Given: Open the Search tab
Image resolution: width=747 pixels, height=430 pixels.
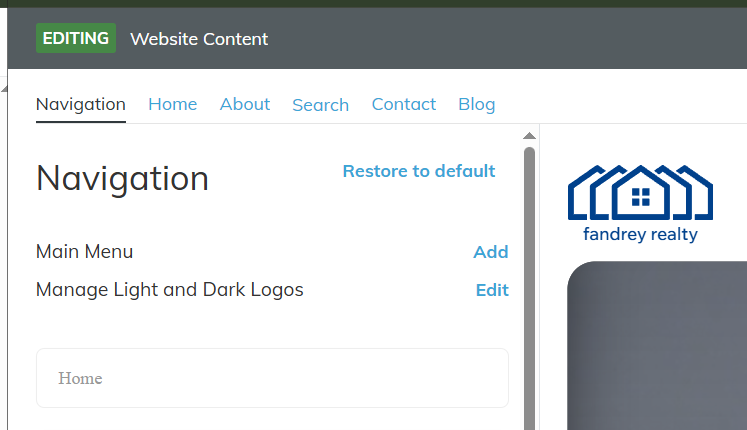Looking at the screenshot, I should click(x=321, y=105).
